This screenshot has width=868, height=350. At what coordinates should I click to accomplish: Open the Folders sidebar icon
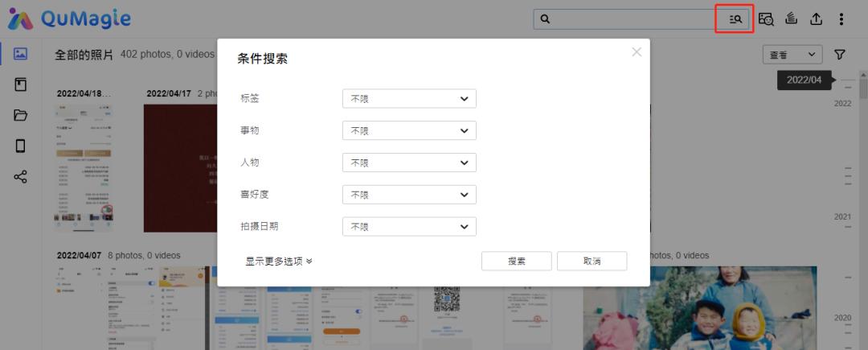click(20, 115)
